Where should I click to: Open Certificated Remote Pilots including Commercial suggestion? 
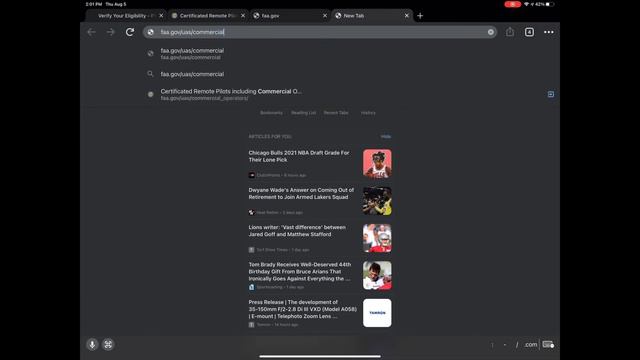(x=320, y=94)
